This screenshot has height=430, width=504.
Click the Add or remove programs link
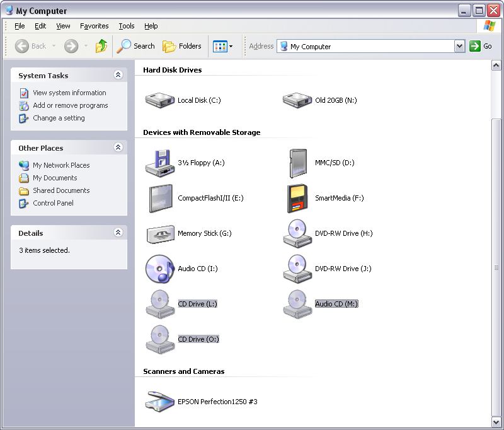click(70, 105)
